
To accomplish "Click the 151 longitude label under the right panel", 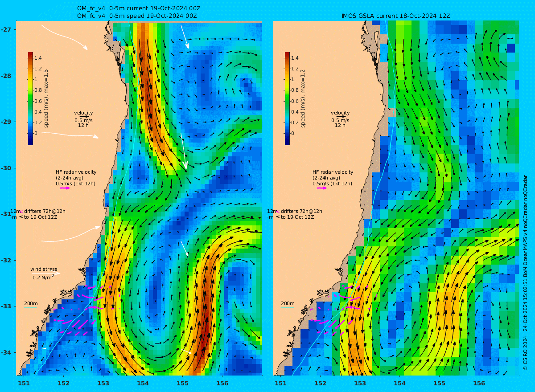I will pos(280,383).
